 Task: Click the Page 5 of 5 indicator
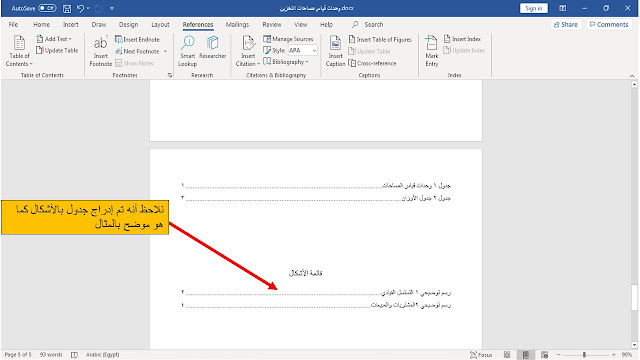point(18,355)
